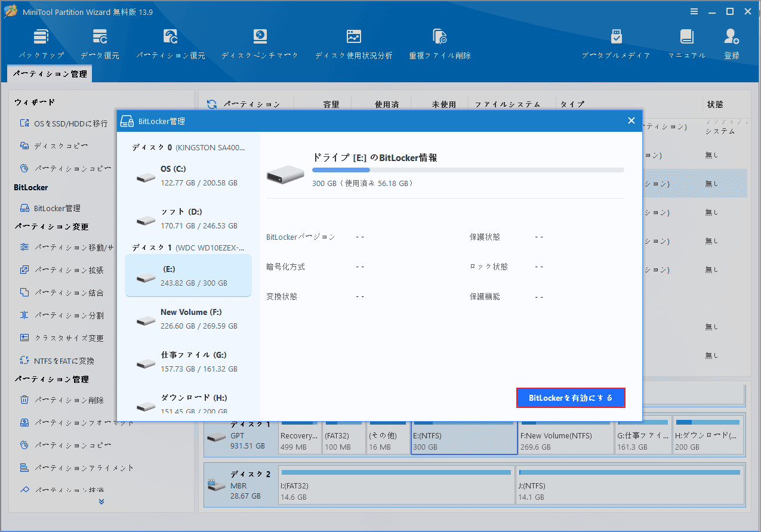Click ディスク 0 header in BitLocker list

click(188, 147)
